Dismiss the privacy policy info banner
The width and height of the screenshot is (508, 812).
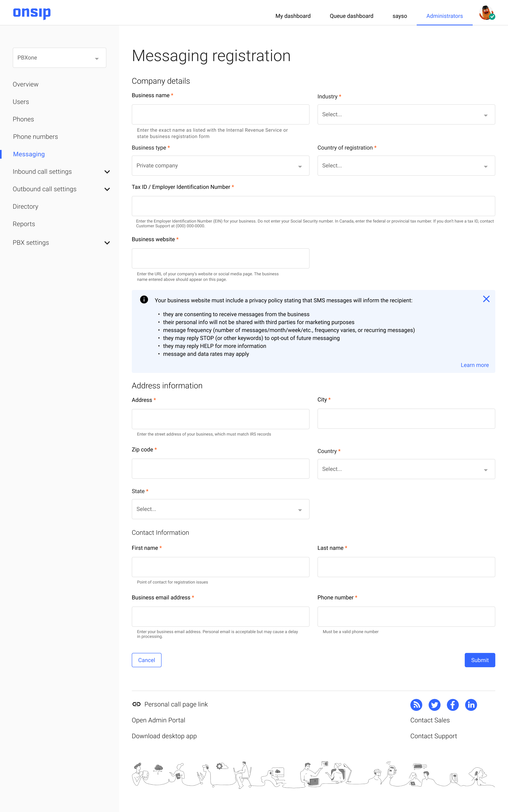pyautogui.click(x=486, y=299)
